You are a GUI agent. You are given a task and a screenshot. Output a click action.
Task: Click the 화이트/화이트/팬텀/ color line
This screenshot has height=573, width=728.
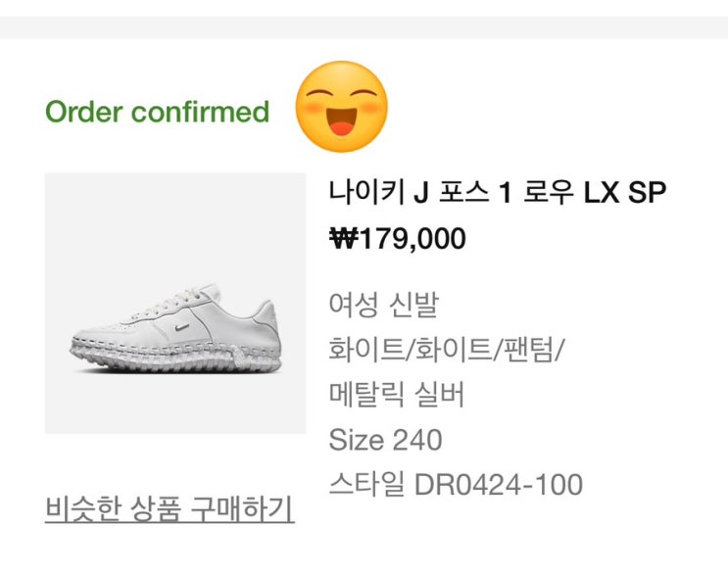click(447, 350)
